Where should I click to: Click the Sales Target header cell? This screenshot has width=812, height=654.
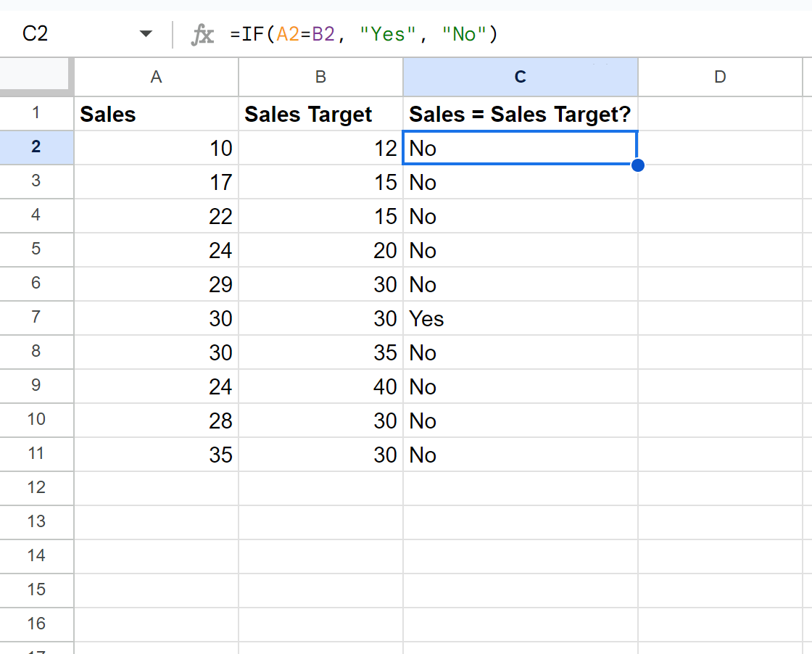[320, 114]
